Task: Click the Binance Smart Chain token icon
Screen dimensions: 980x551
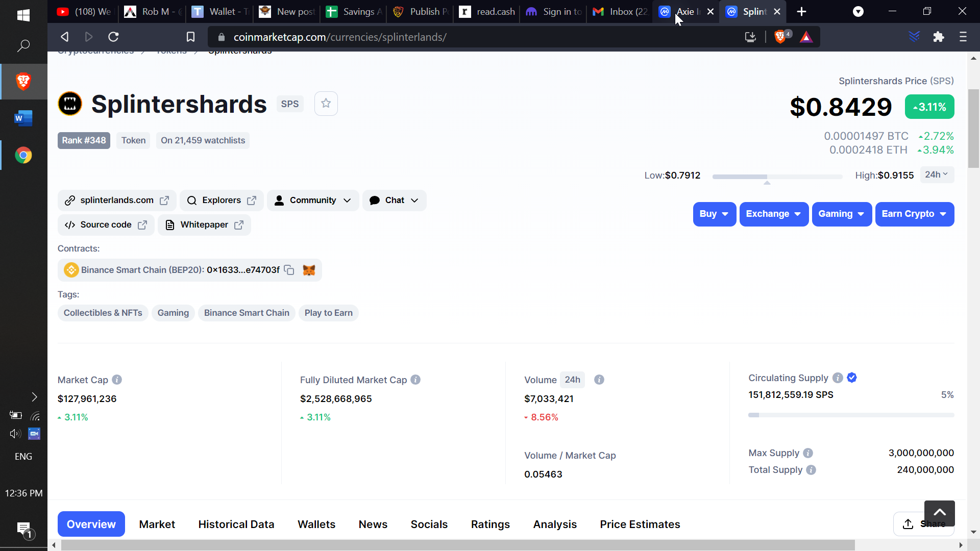Action: point(70,269)
